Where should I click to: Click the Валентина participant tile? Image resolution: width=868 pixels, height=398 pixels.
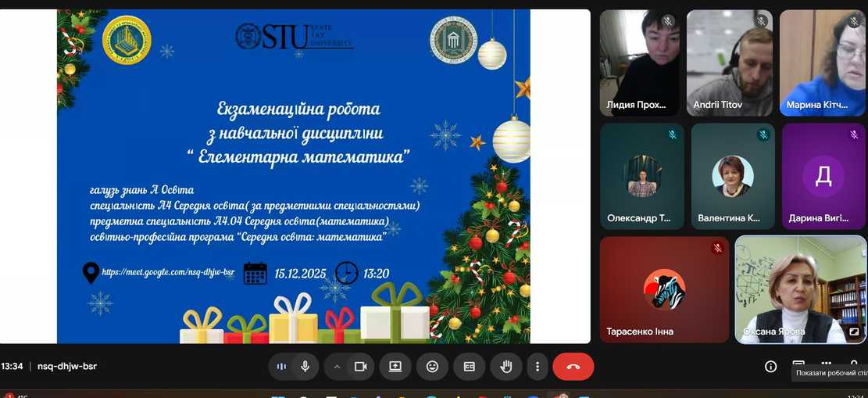point(732,175)
